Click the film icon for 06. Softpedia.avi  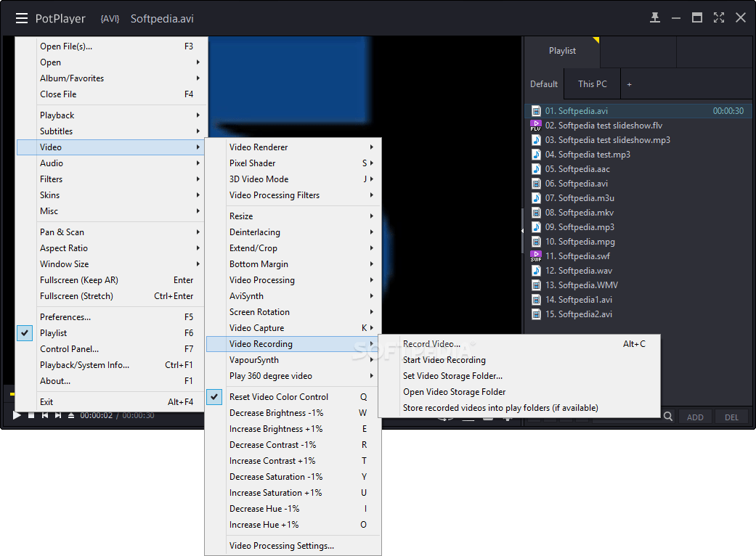click(x=536, y=183)
